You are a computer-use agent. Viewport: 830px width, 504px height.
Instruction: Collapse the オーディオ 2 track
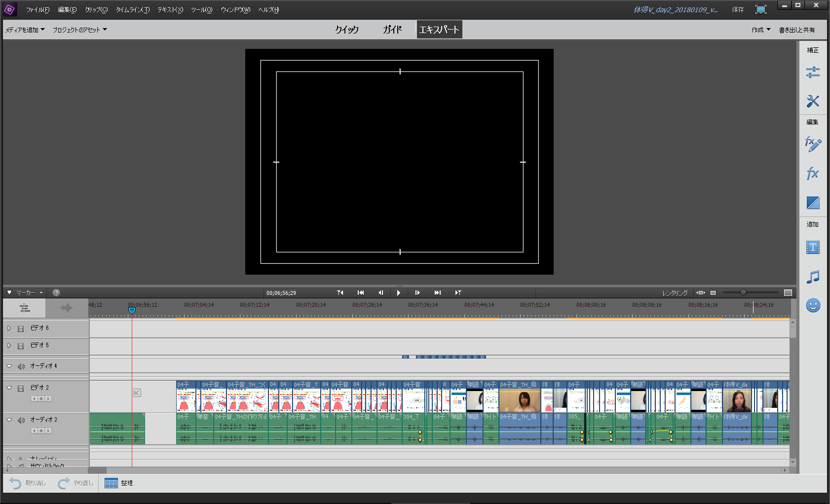pos(9,420)
